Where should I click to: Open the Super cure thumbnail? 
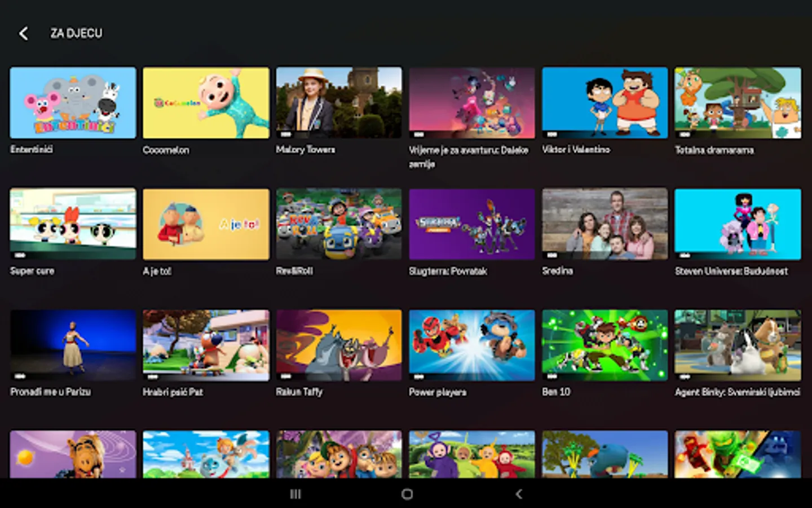point(73,224)
